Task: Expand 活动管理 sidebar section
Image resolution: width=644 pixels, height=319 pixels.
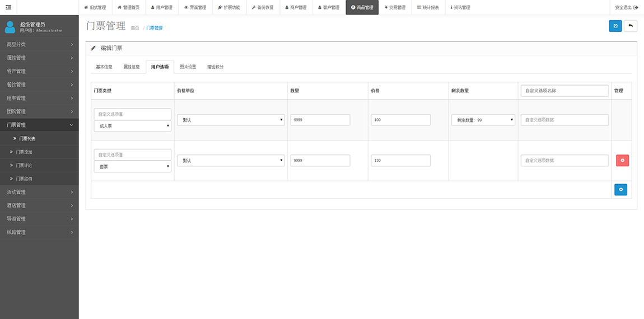Action: [x=39, y=192]
